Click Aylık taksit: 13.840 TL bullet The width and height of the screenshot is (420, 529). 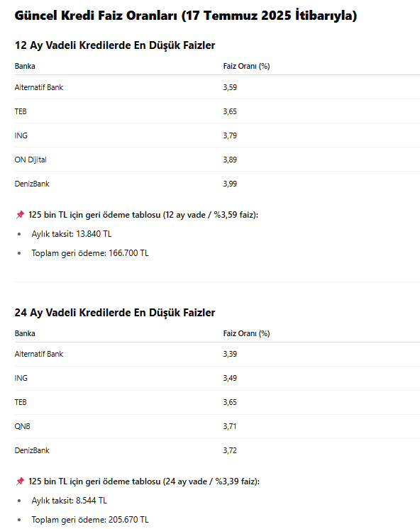[x=72, y=234]
